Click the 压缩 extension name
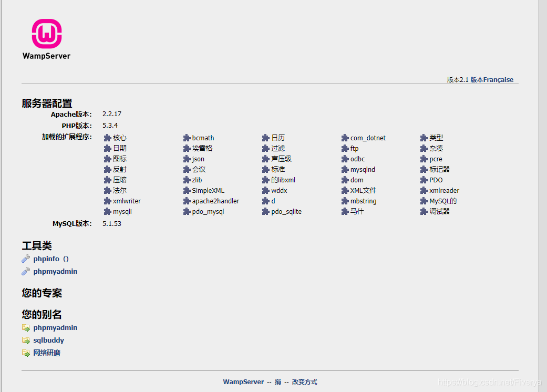This screenshot has height=392, width=547. pyautogui.click(x=120, y=180)
